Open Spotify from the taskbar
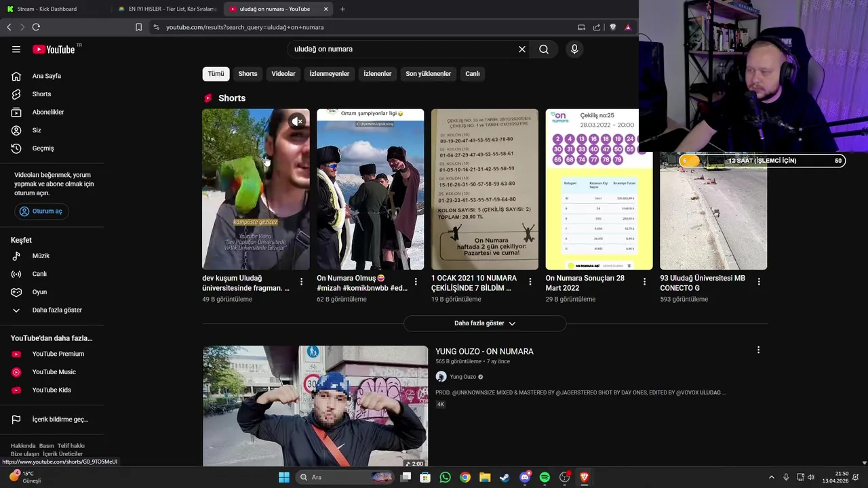868x488 pixels. pos(545,477)
